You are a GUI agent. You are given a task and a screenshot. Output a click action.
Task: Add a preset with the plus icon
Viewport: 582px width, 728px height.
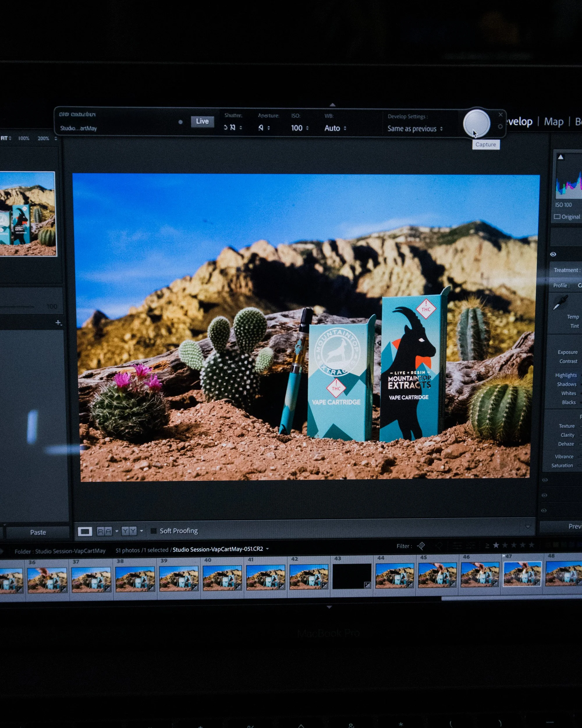58,322
